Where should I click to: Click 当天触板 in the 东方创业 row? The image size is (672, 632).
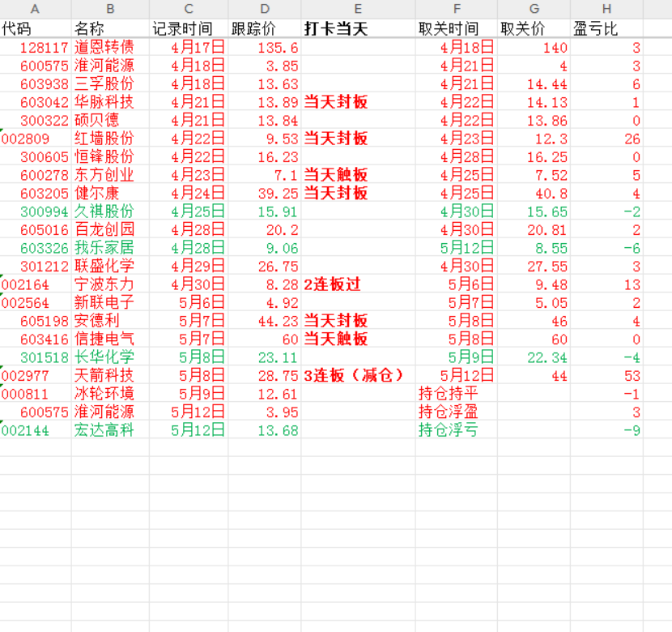tap(358, 175)
